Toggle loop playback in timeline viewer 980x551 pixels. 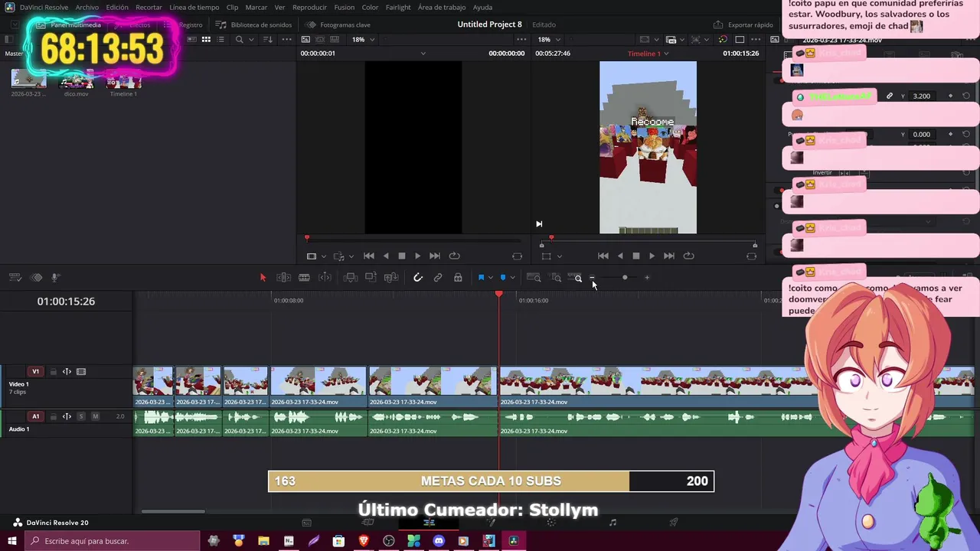pyautogui.click(x=688, y=256)
